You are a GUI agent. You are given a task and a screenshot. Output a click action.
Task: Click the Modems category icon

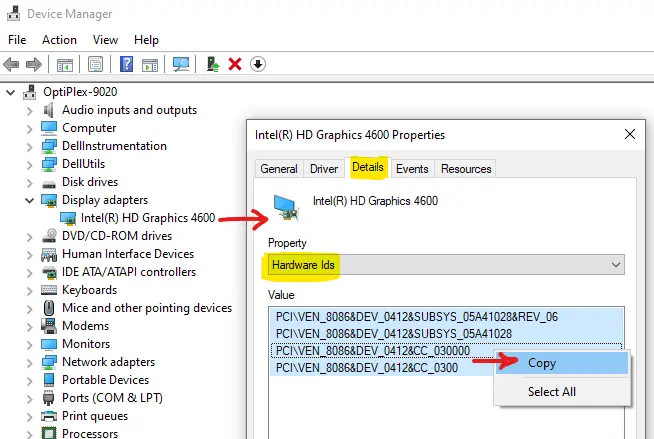coord(49,326)
